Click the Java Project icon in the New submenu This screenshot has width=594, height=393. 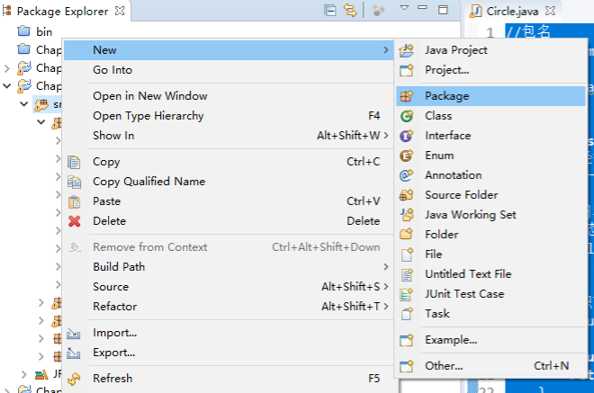pos(407,50)
